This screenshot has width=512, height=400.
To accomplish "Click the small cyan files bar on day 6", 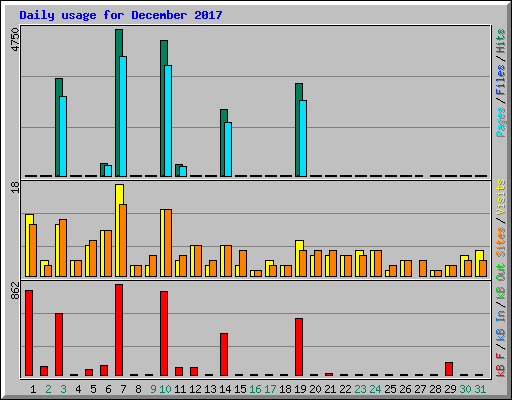I will [x=108, y=171].
